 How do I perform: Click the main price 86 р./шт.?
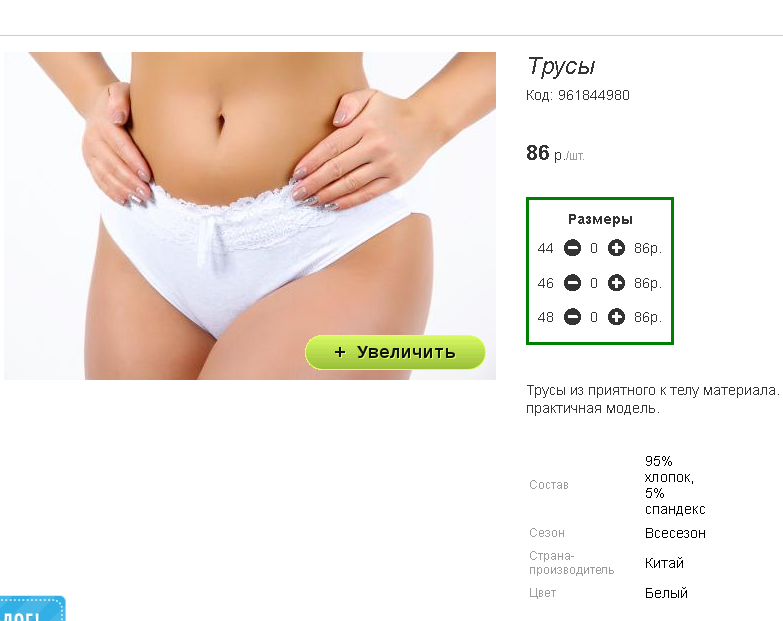555,153
